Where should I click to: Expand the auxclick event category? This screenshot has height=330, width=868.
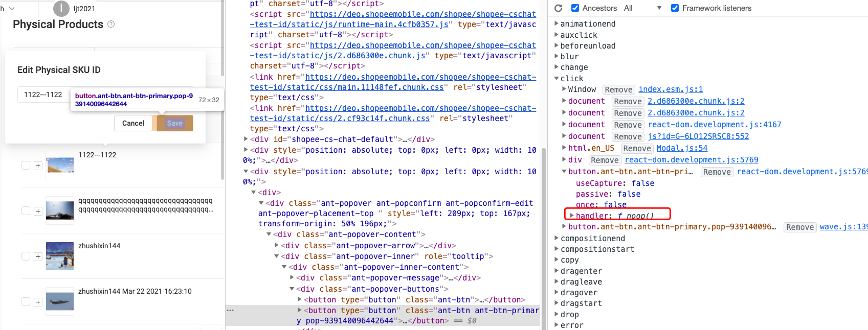[x=557, y=35]
